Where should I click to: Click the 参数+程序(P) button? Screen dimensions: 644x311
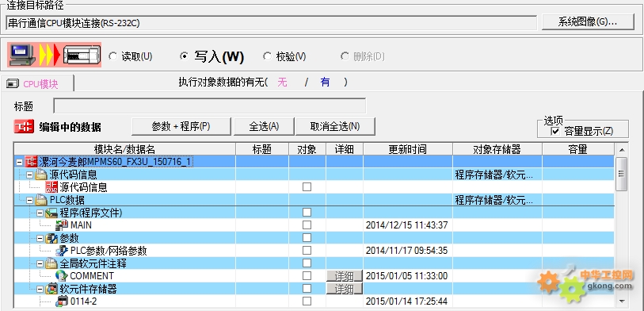click(x=181, y=126)
